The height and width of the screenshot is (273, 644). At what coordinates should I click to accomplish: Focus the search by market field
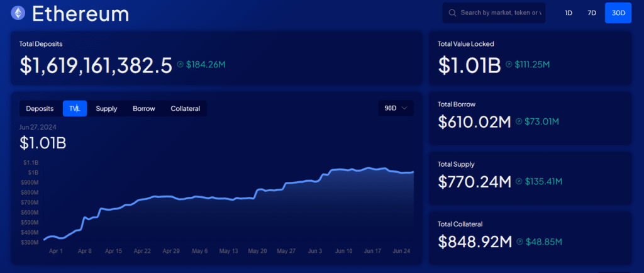pos(494,13)
